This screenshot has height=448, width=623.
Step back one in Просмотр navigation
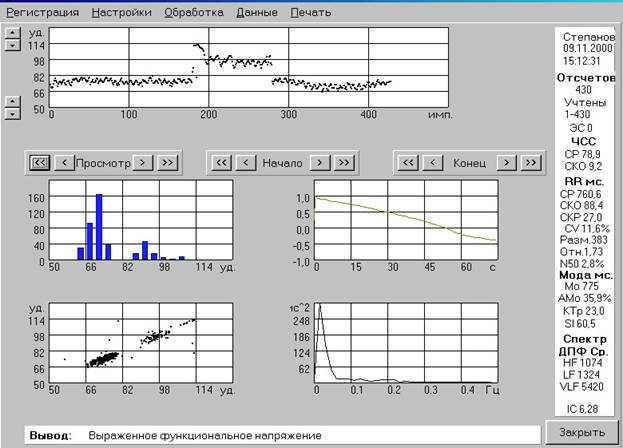click(x=64, y=162)
